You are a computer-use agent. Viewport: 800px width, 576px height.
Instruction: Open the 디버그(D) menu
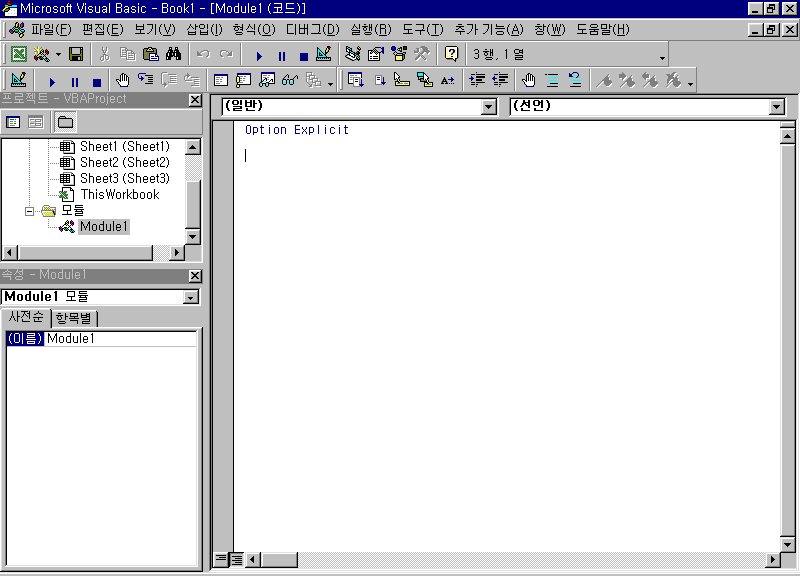pos(312,29)
